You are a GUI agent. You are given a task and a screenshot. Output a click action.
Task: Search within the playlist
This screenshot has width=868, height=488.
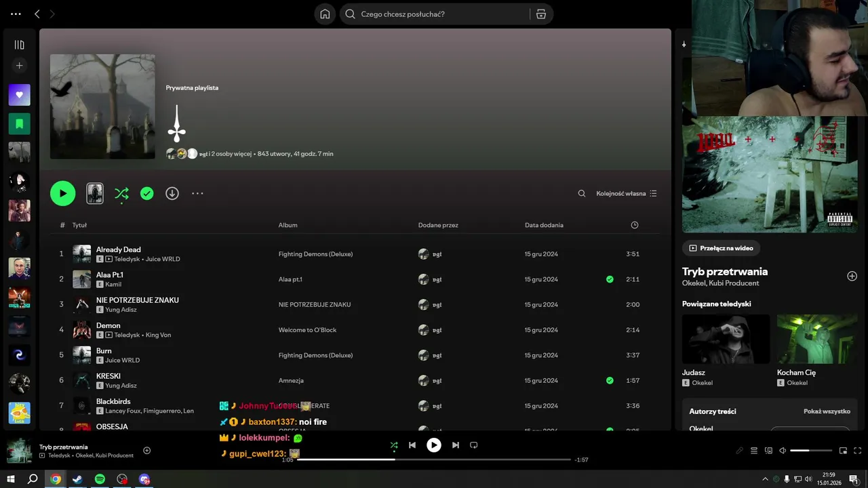pyautogui.click(x=581, y=193)
